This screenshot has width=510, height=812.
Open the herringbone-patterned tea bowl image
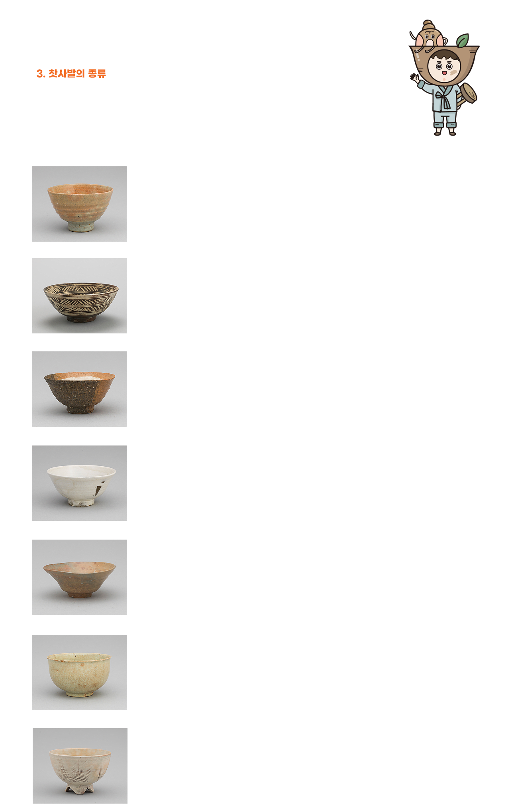coord(79,296)
